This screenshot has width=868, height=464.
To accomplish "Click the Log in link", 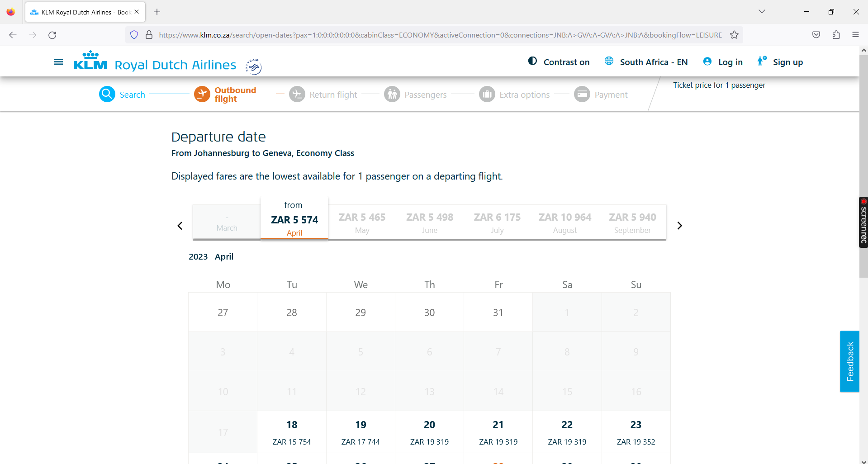I will [x=722, y=62].
